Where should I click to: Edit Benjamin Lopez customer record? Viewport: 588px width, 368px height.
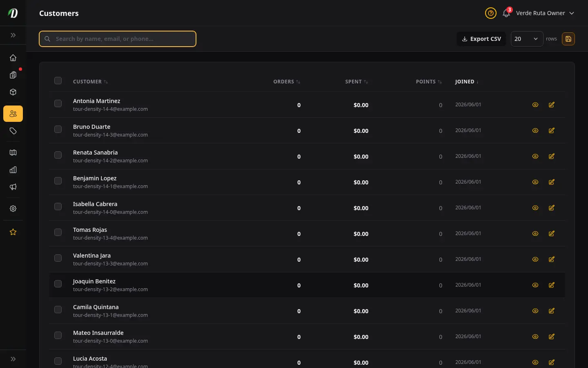(552, 182)
